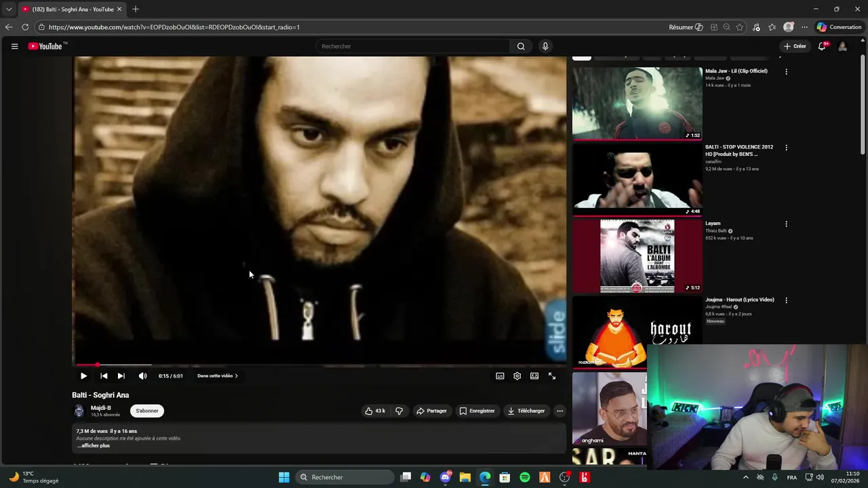868x488 pixels.
Task: Close the Balti - Soghri Ana tab
Action: (x=119, y=9)
